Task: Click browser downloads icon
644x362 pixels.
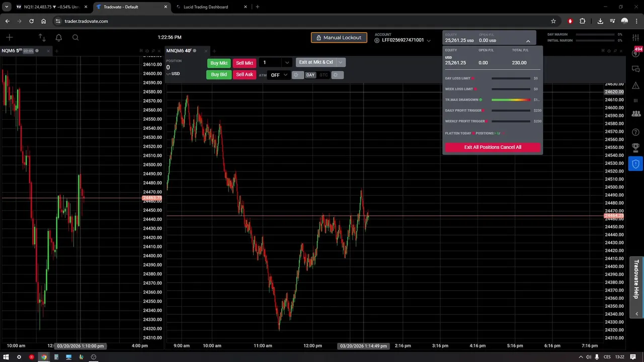Action: pos(600,21)
